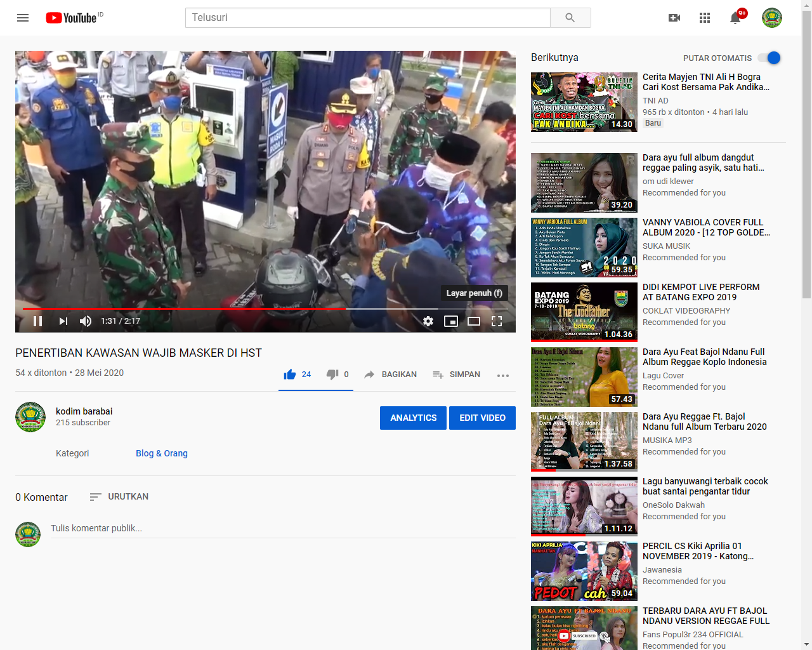Open the create video camera icon
812x650 pixels.
click(x=674, y=18)
